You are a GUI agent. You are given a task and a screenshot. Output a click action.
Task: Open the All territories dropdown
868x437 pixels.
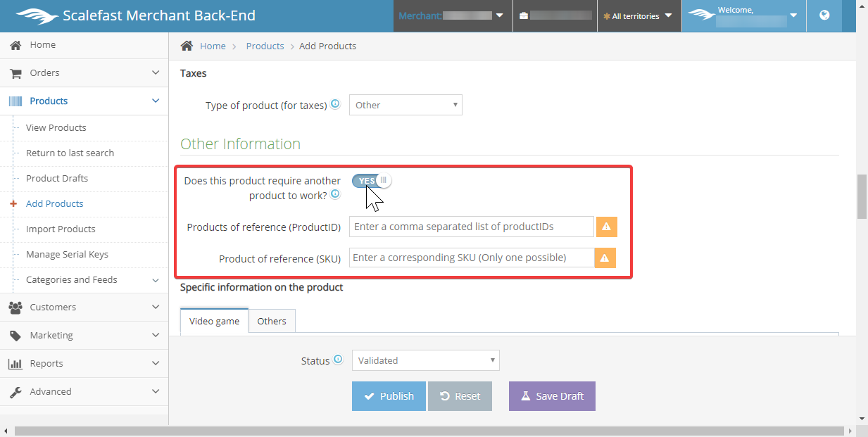(x=639, y=16)
